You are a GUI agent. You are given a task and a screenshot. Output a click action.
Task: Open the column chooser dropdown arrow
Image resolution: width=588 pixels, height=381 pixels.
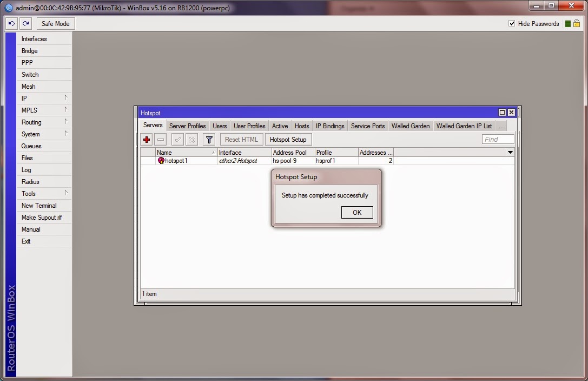coord(510,152)
